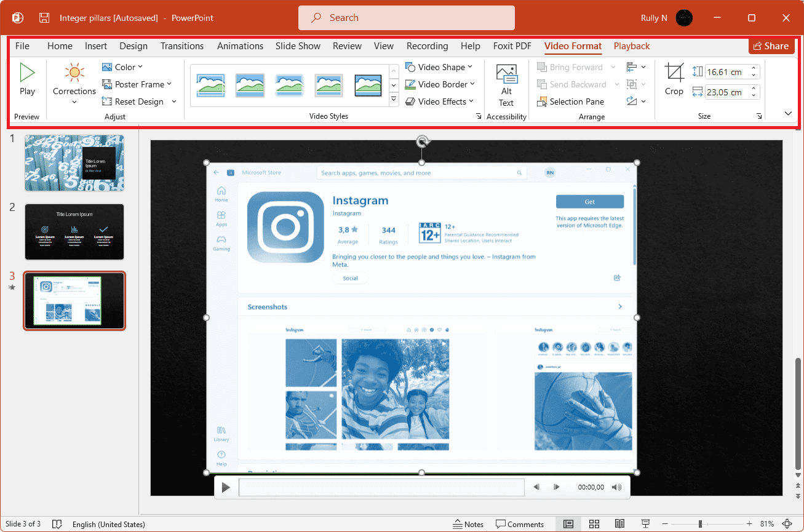
Task: Open Alt Text accessibility pane
Action: [x=506, y=85]
